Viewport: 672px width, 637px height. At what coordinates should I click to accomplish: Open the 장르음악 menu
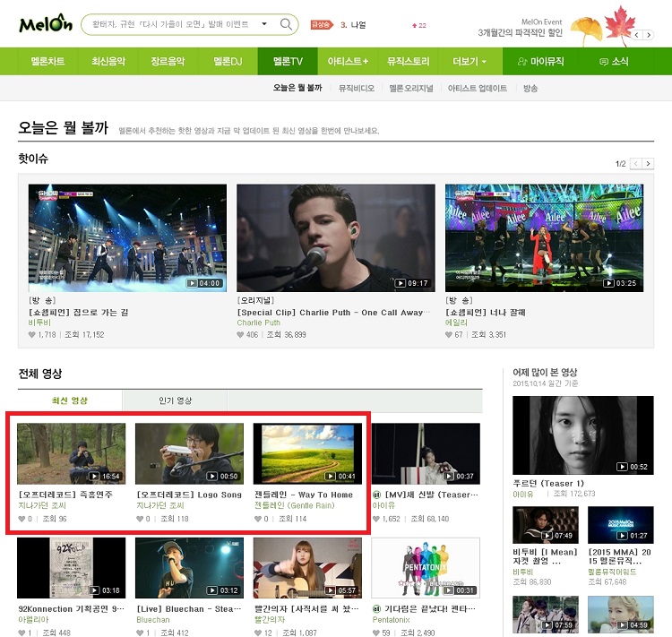[168, 61]
